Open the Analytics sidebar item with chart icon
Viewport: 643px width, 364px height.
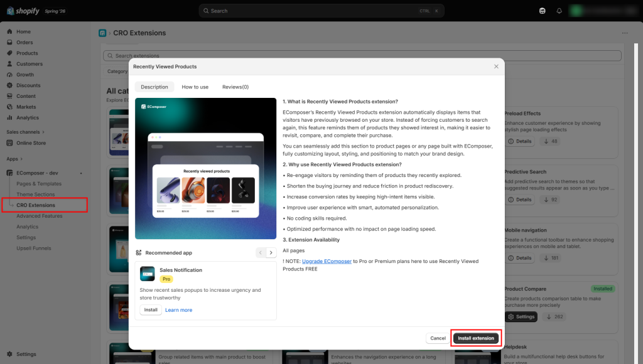click(28, 117)
